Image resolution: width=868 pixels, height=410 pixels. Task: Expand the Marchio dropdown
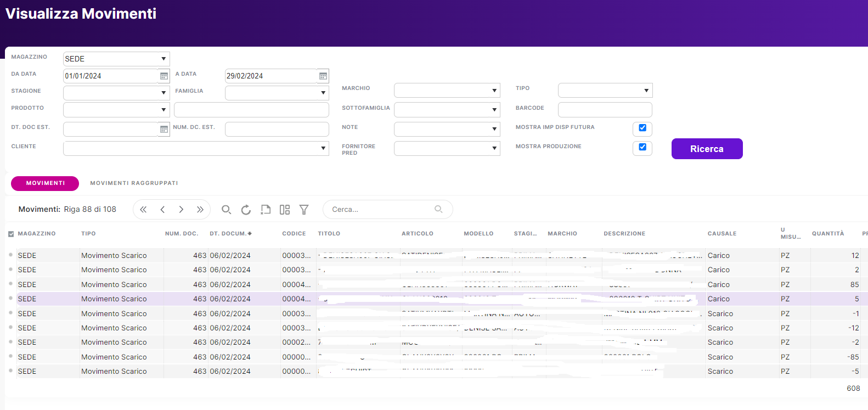pyautogui.click(x=447, y=91)
